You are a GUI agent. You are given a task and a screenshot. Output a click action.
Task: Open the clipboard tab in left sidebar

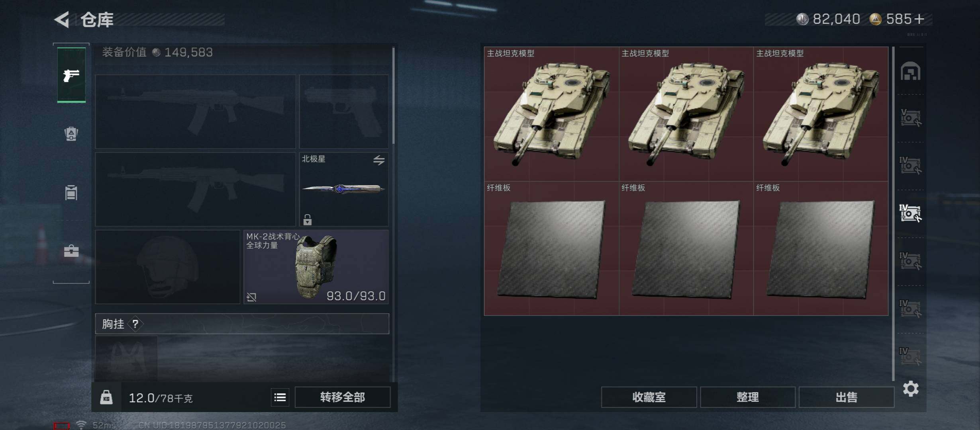tap(71, 192)
